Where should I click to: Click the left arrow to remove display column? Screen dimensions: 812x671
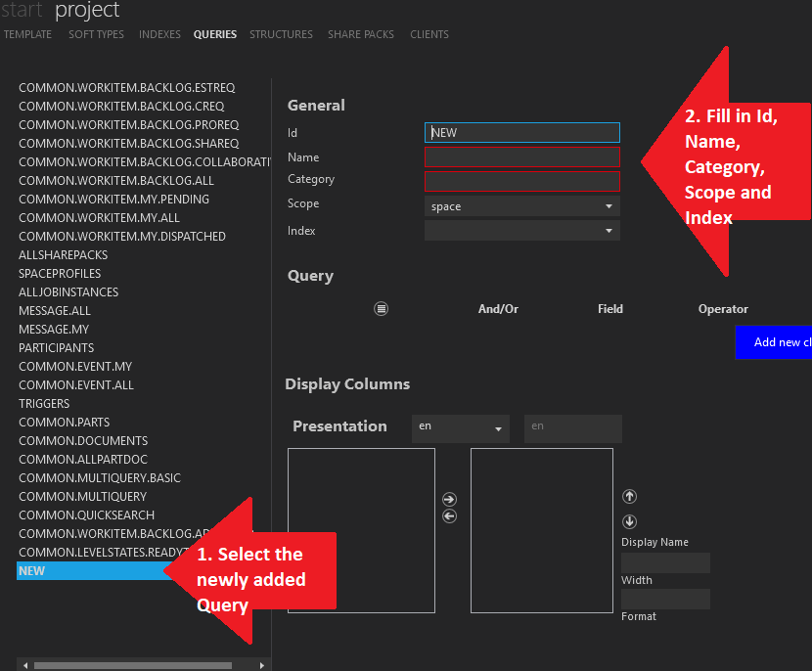(x=449, y=515)
